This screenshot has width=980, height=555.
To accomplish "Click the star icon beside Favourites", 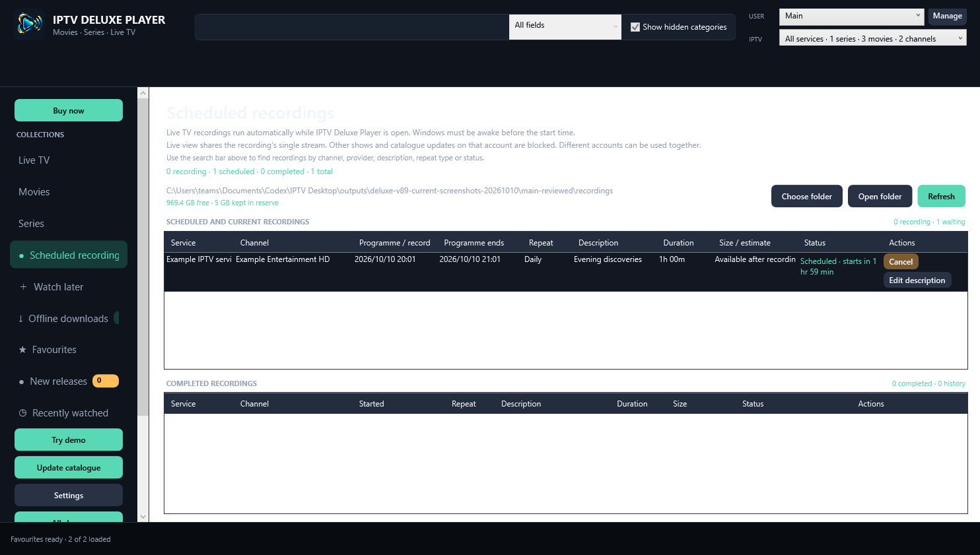I will 22,350.
